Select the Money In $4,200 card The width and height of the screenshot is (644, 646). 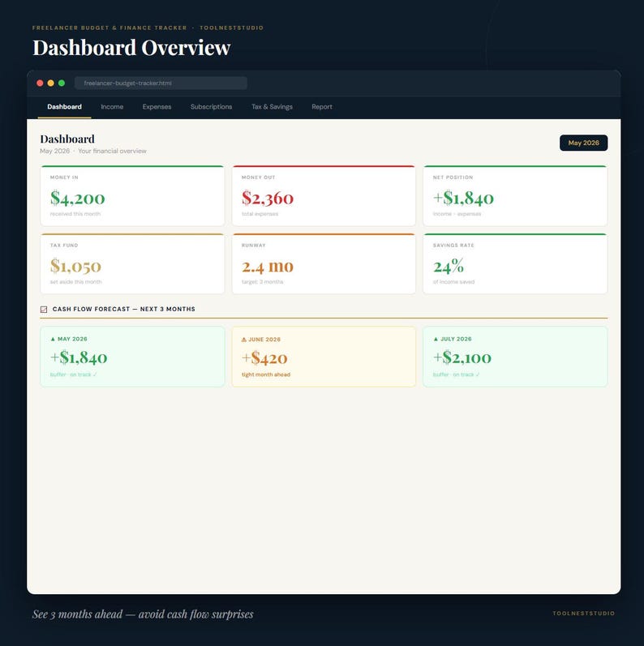(132, 195)
